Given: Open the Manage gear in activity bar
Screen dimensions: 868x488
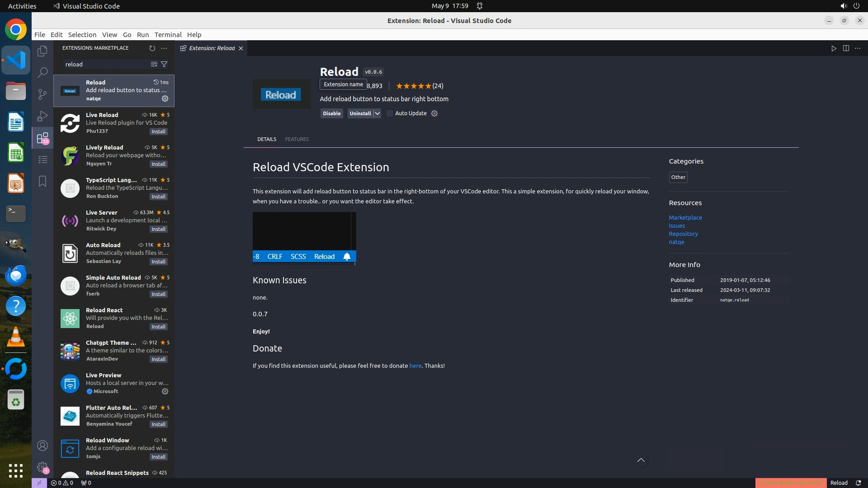Looking at the screenshot, I should 42,467.
